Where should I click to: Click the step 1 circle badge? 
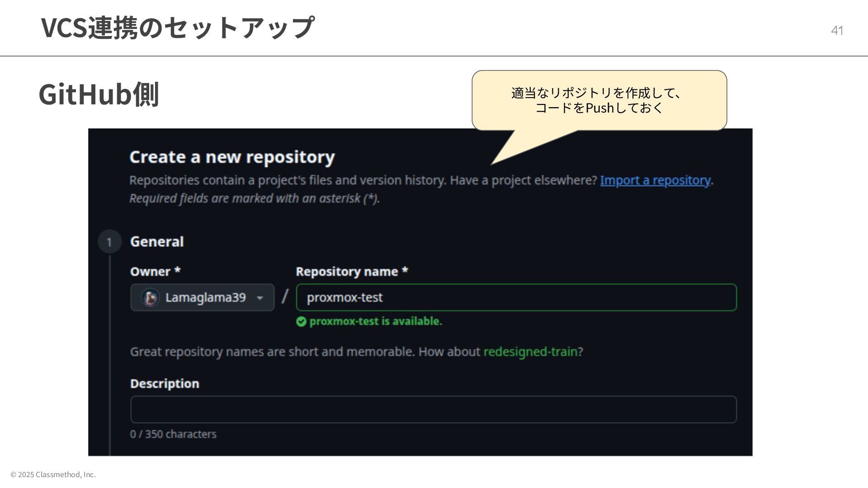pos(109,242)
